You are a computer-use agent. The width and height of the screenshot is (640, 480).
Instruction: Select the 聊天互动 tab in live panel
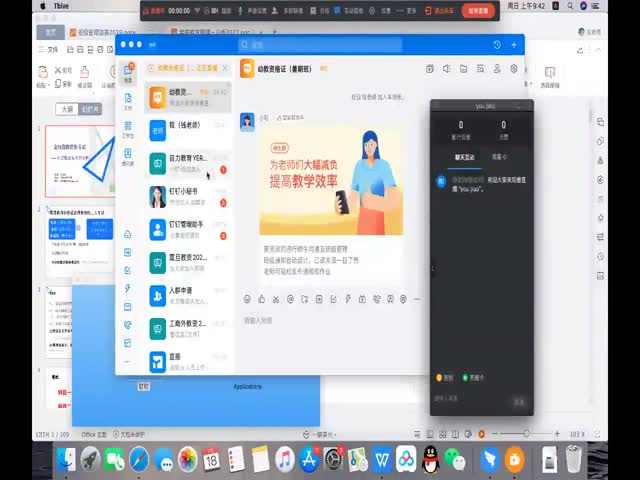tap(464, 157)
